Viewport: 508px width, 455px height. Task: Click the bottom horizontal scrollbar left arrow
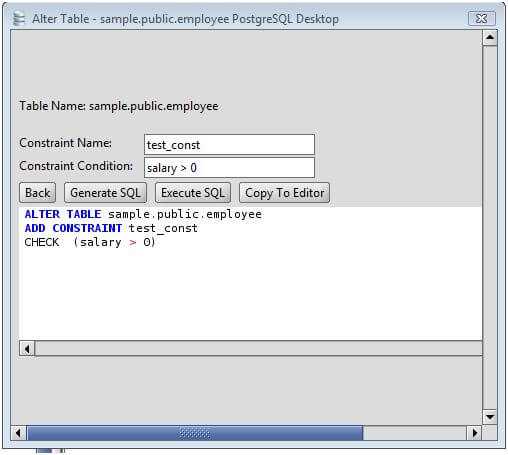19,433
